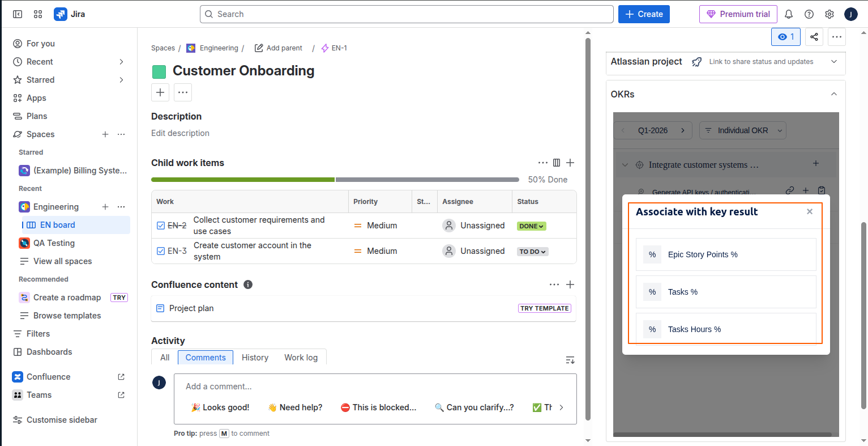Open the user profile avatar
This screenshot has height=446, width=868.
pos(850,14)
